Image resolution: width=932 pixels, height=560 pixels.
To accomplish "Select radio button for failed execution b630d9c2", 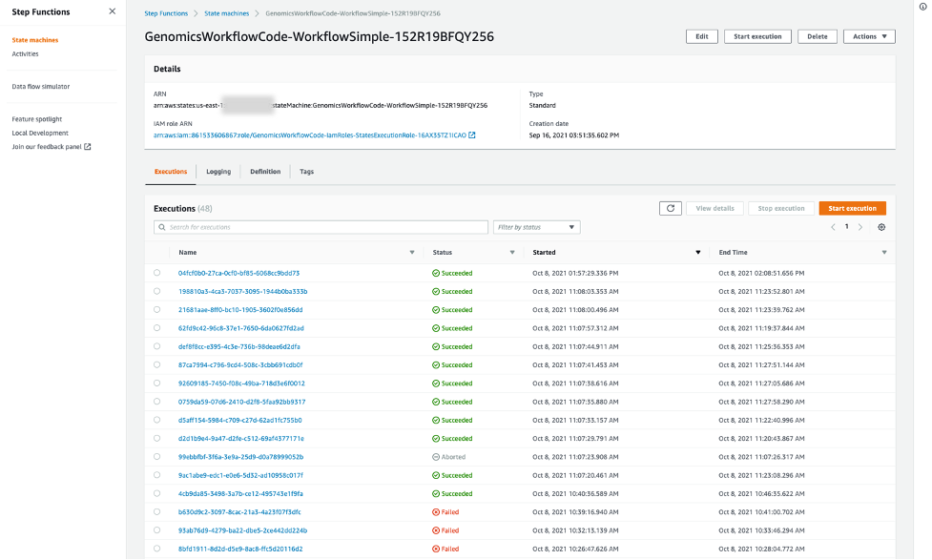I will [156, 512].
